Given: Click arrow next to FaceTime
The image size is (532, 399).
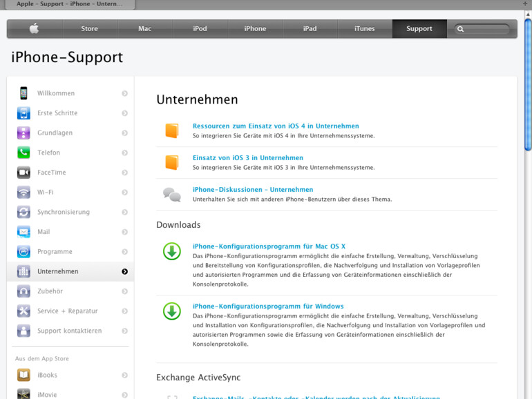Looking at the screenshot, I should point(125,173).
